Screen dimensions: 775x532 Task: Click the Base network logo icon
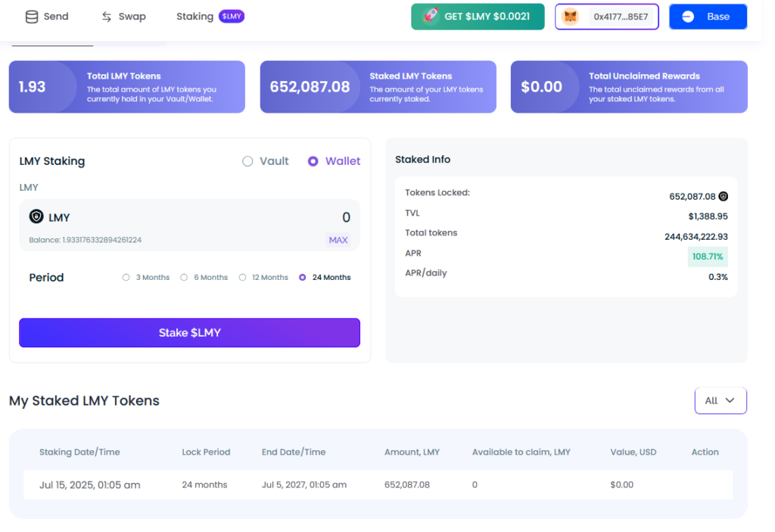click(688, 17)
